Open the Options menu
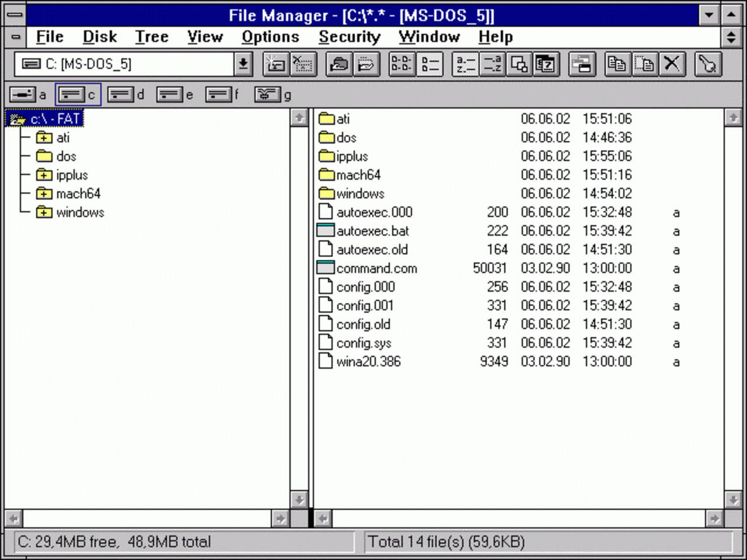 tap(270, 37)
